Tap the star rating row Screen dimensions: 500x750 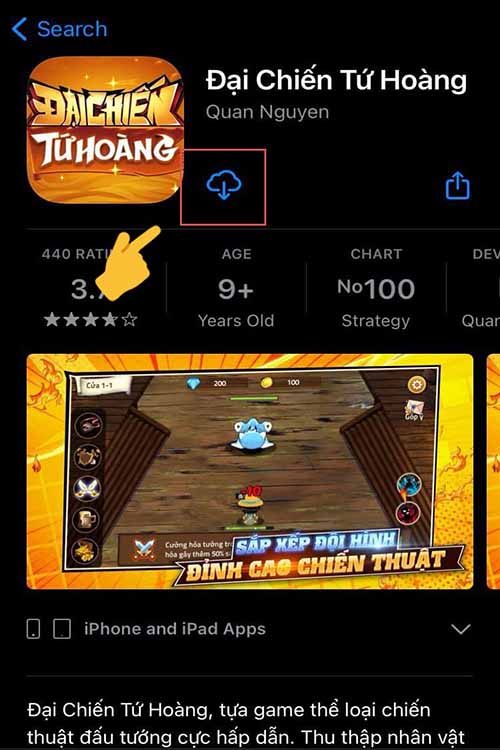coord(91,319)
